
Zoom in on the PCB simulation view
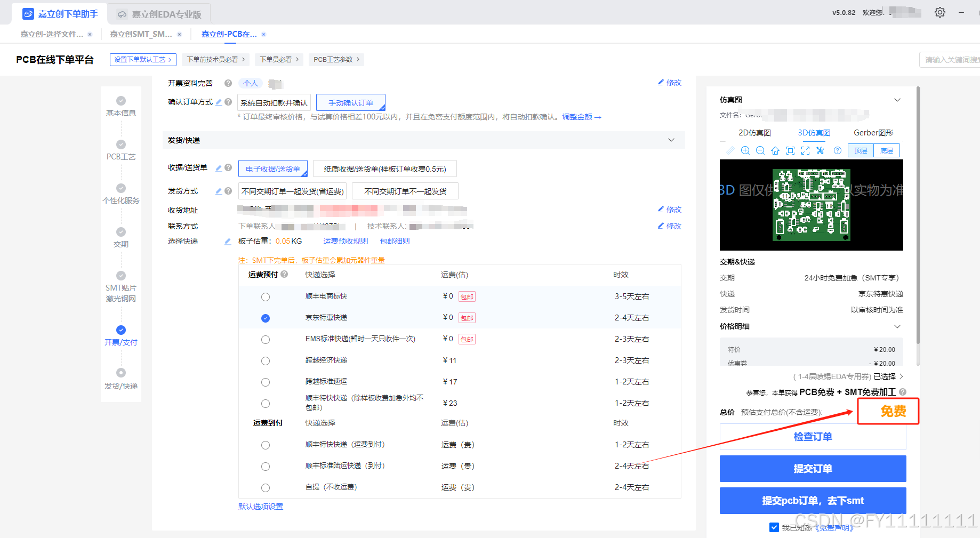(x=745, y=150)
